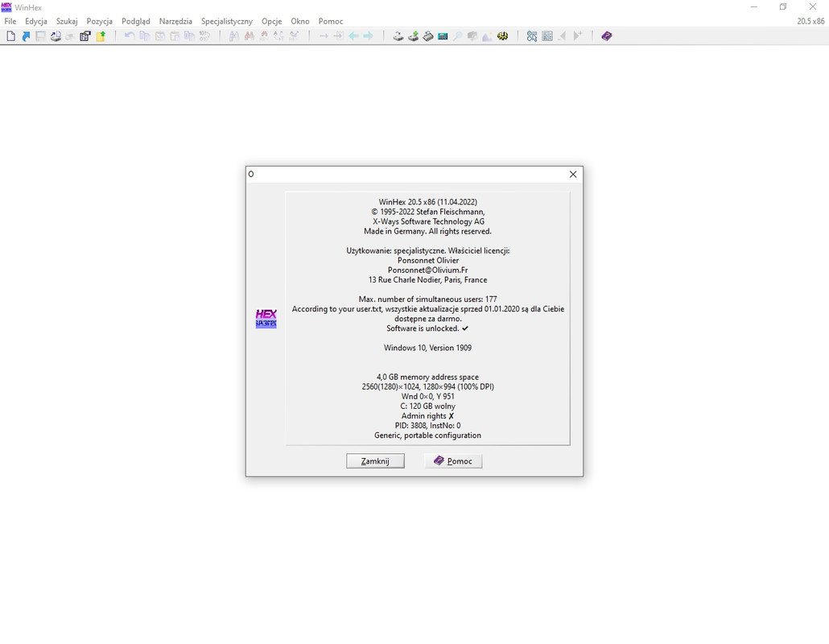Open the Pomoc menu in the menu bar
The width and height of the screenshot is (829, 644).
point(331,21)
